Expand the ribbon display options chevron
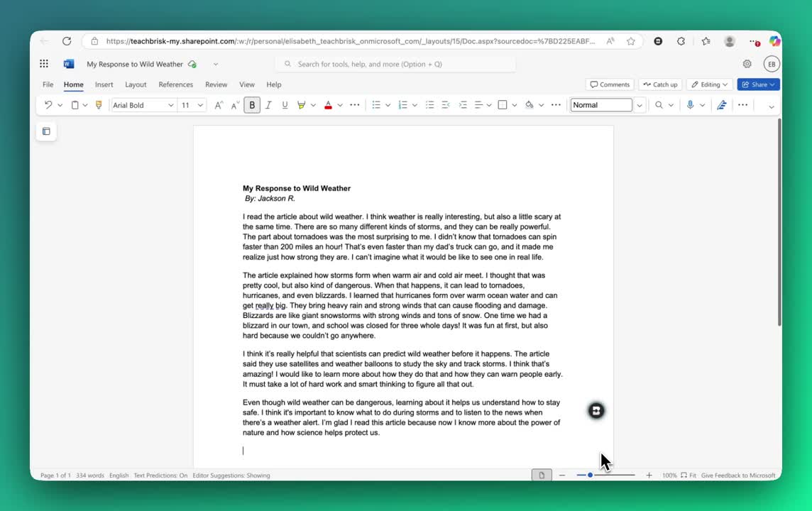Screen dimensions: 812x511 [771, 106]
